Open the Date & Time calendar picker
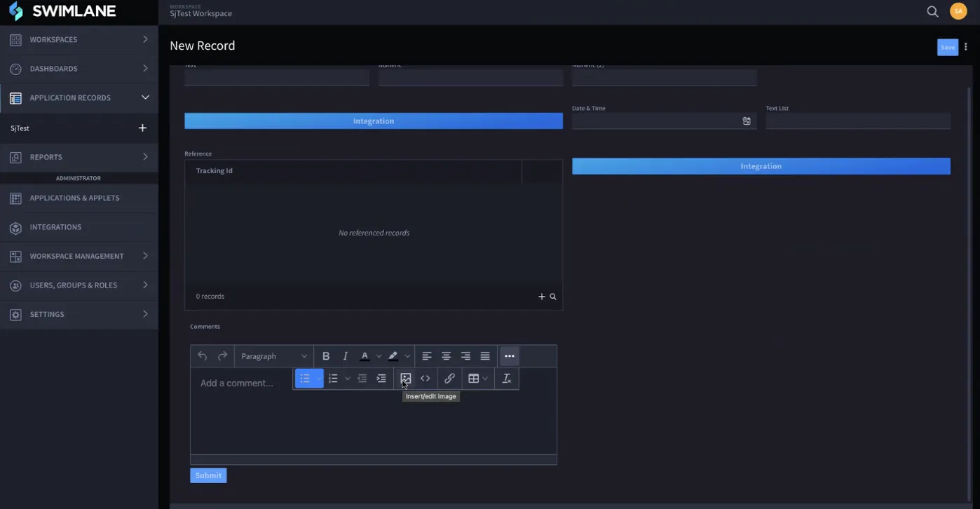The width and height of the screenshot is (980, 509). (747, 121)
